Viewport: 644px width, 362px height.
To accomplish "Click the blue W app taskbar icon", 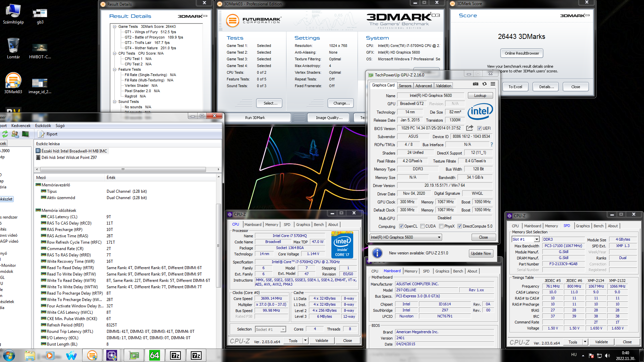I will [71, 355].
